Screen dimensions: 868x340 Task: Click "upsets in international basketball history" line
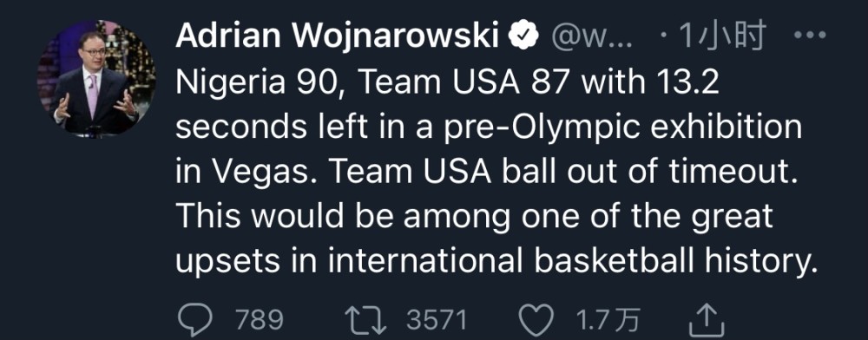496,260
